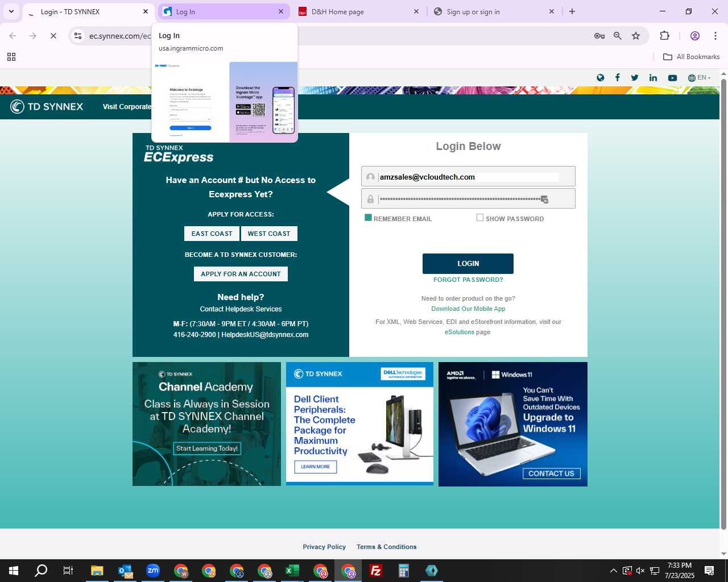Click the WEST COAST button
Viewport: 728px width, 582px height.
click(x=269, y=234)
